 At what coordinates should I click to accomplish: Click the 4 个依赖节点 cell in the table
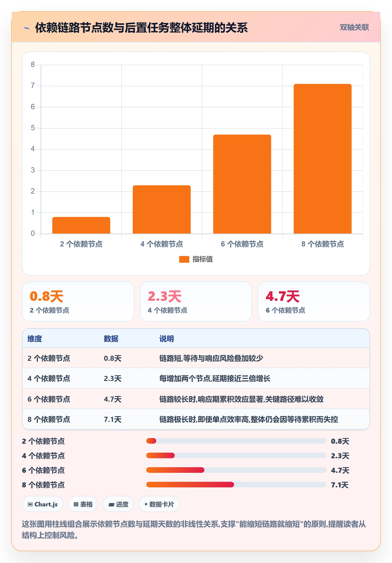(49, 378)
